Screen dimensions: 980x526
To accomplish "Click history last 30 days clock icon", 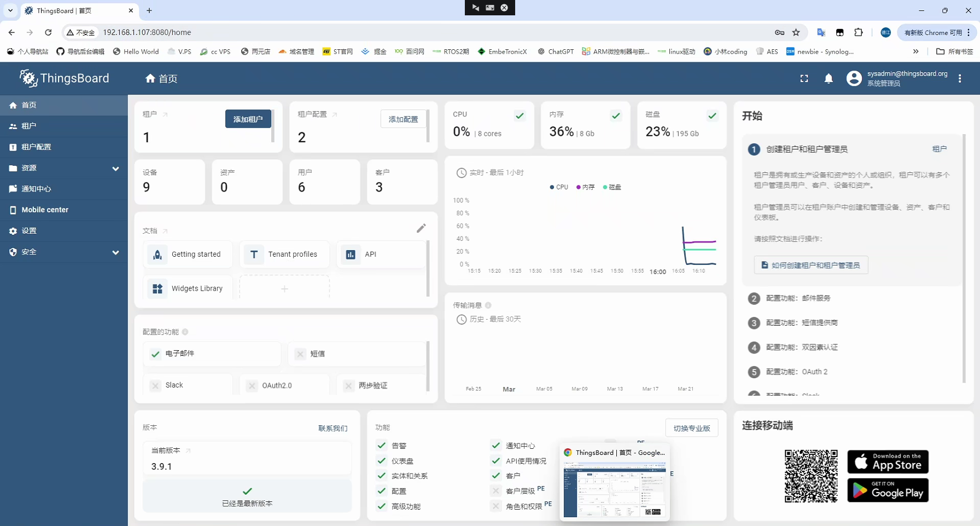I will [x=462, y=319].
